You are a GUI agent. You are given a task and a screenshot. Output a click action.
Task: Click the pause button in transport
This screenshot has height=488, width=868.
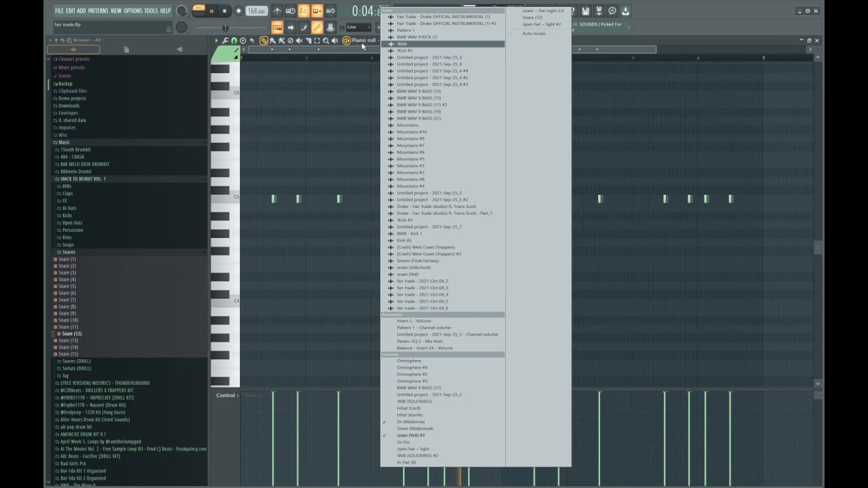[x=212, y=11]
